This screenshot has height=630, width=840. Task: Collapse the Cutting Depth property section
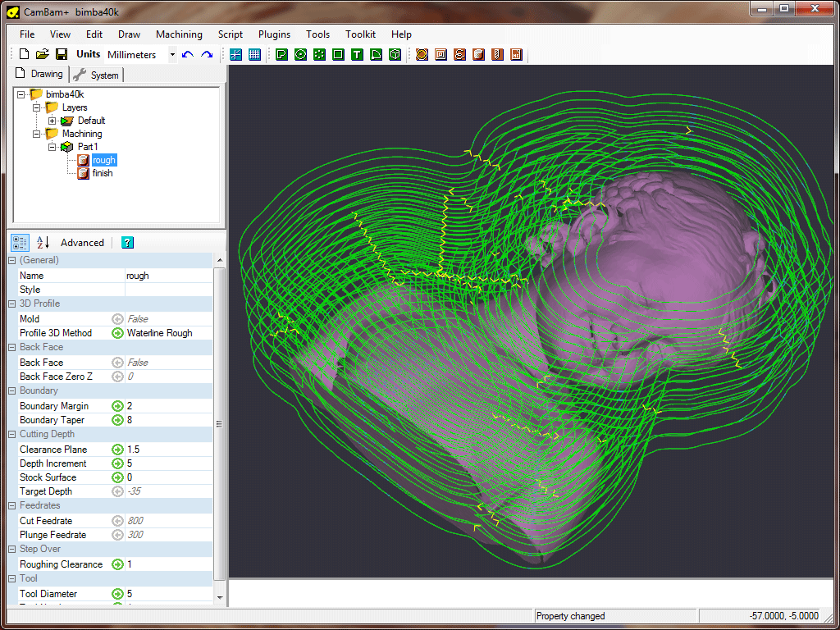pyautogui.click(x=11, y=434)
